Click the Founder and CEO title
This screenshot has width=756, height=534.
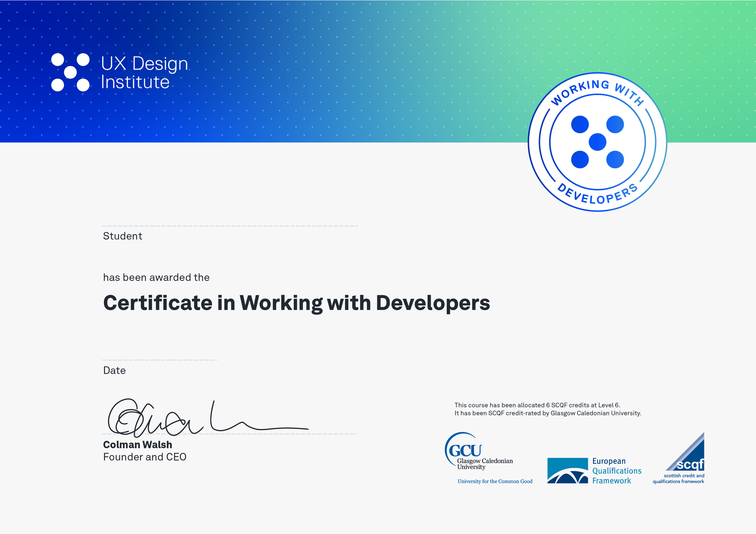click(145, 457)
